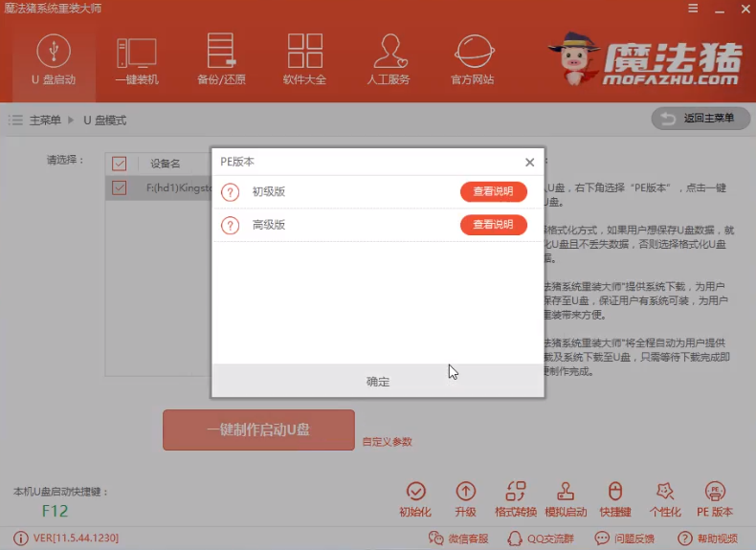This screenshot has height=550, width=756.
Task: Click the 魔法猪 mofazhu.com logo
Action: (646, 60)
